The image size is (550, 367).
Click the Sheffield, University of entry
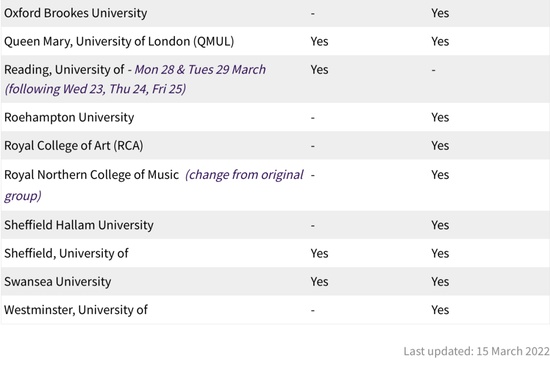pyautogui.click(x=66, y=253)
